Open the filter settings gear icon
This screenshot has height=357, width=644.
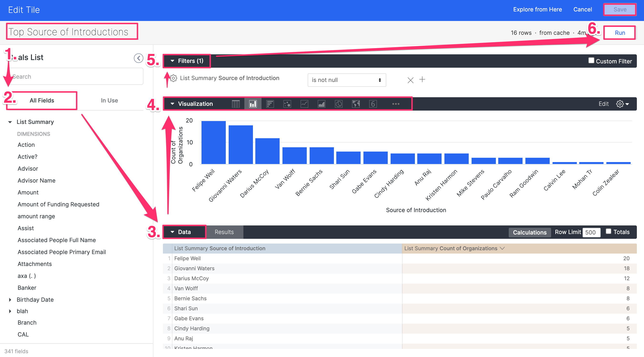pos(173,78)
